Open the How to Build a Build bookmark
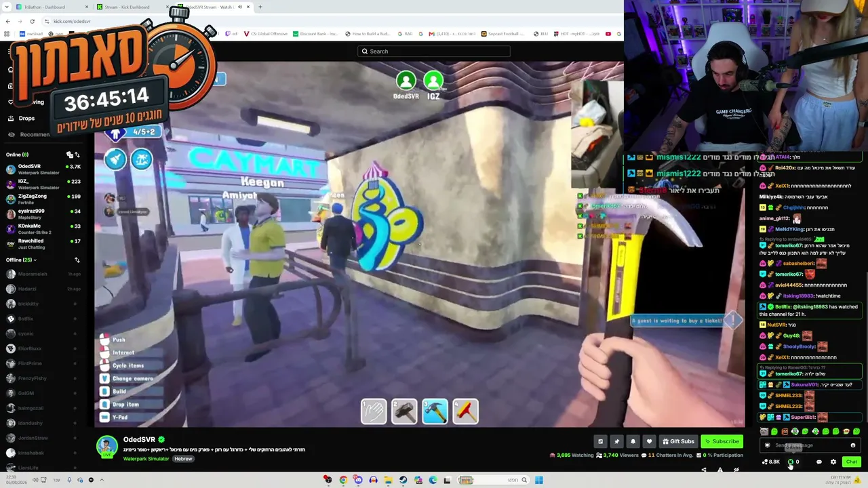 368,34
